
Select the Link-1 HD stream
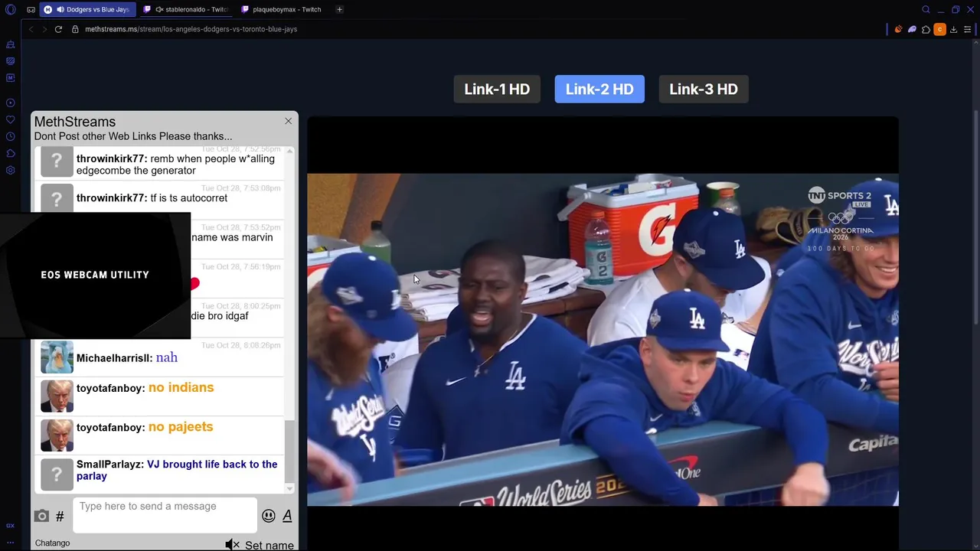tap(497, 89)
